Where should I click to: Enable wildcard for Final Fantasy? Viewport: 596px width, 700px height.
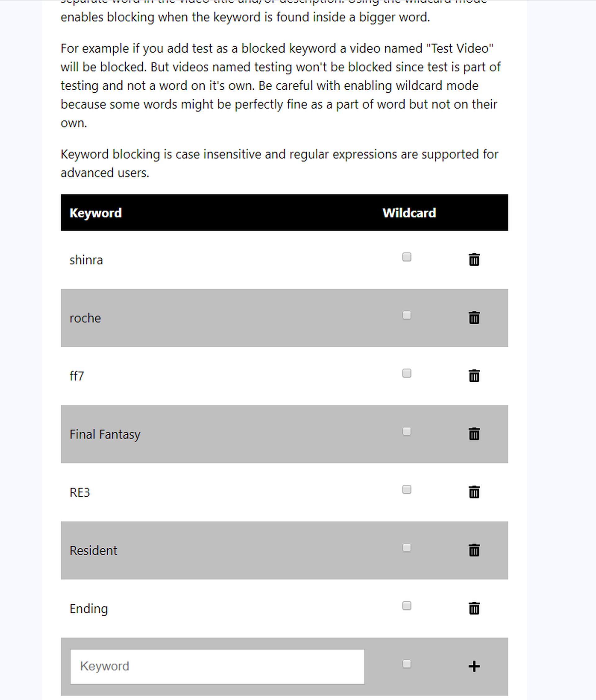[x=407, y=431]
